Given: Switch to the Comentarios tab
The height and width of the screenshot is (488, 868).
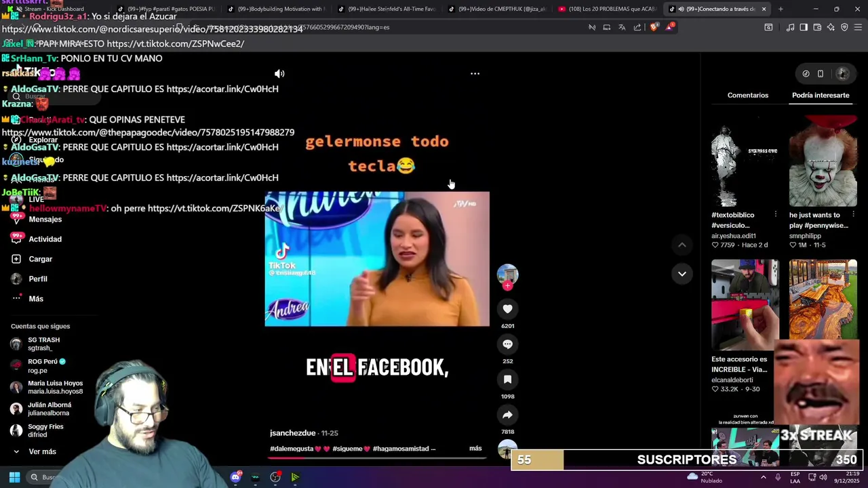Looking at the screenshot, I should (x=748, y=96).
